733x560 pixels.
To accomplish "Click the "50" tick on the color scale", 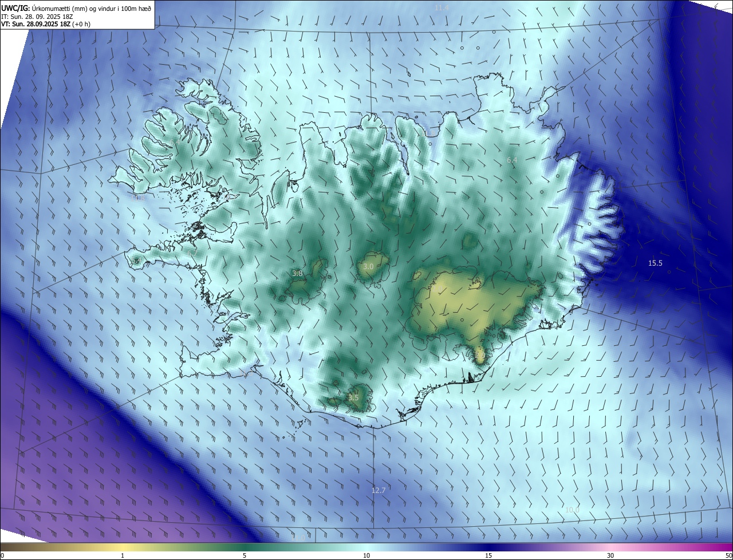I will [728, 556].
